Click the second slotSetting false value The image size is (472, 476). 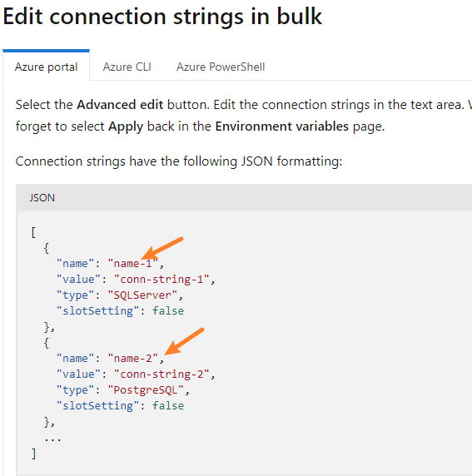[x=168, y=406]
